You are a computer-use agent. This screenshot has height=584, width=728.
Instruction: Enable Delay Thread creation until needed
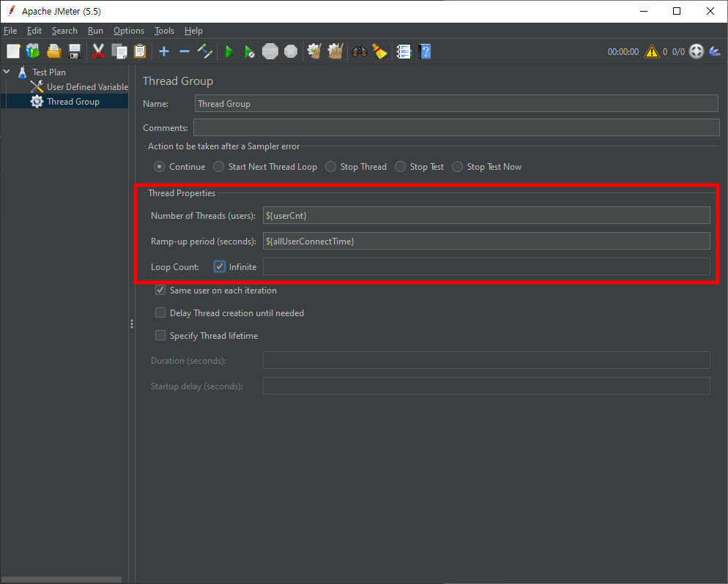(x=160, y=313)
